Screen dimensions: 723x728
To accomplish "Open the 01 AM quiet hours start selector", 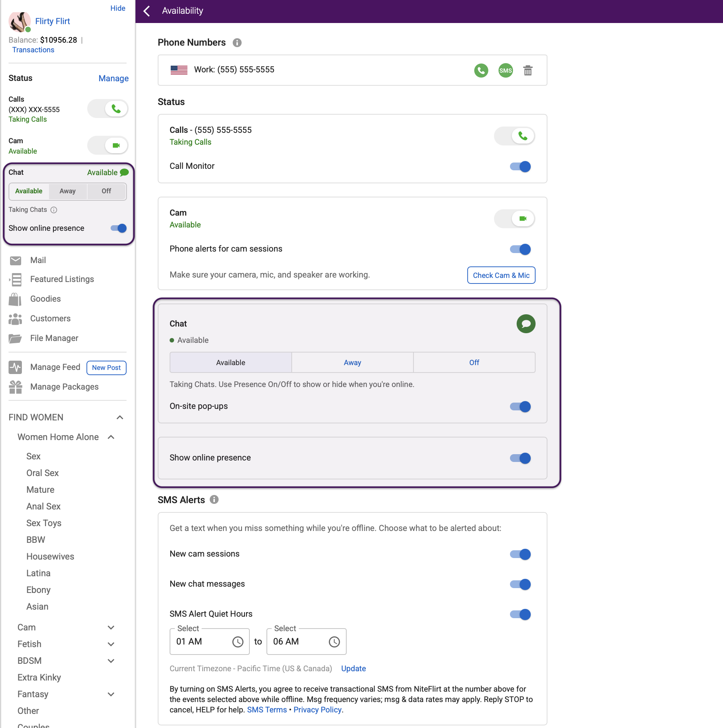I will (210, 642).
